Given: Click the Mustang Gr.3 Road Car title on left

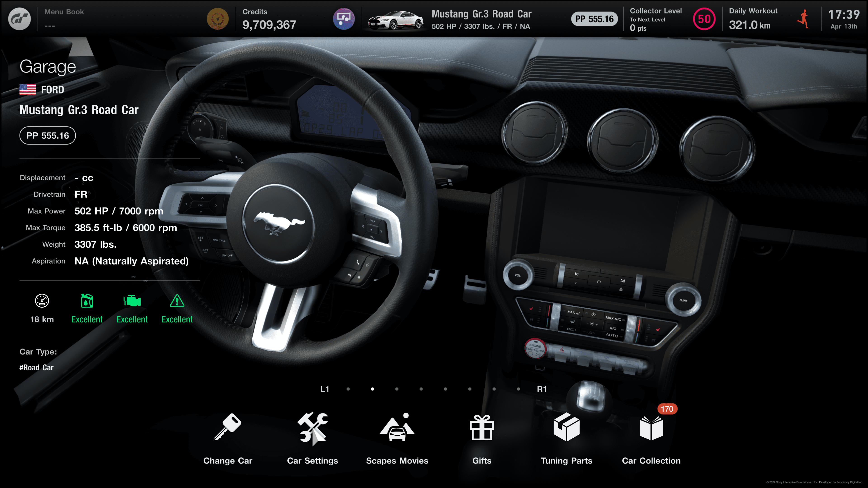Looking at the screenshot, I should (x=79, y=110).
